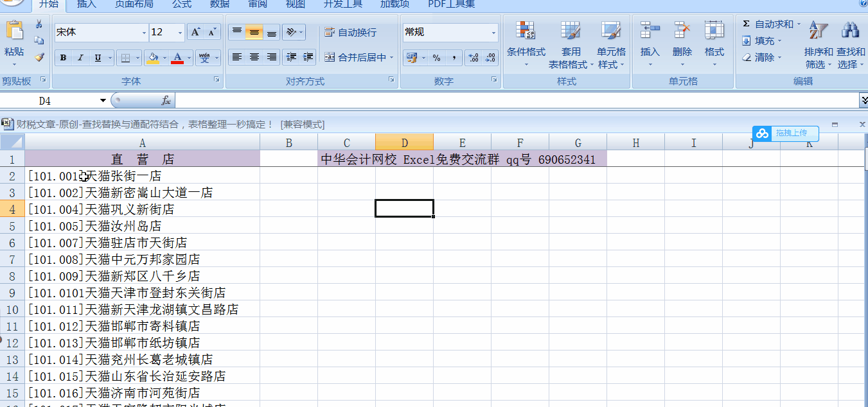Open Cell Styles (单元格样式) gallery
Screen dimensions: 868x407
pyautogui.click(x=611, y=44)
